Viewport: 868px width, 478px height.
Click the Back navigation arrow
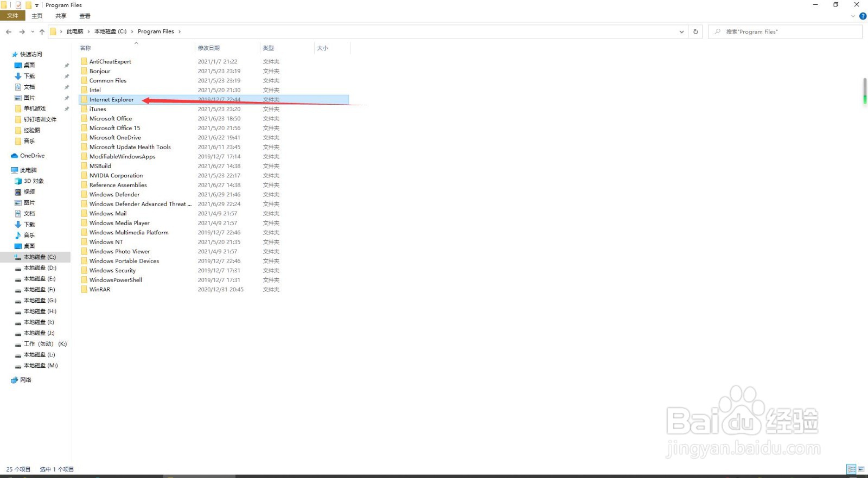point(9,32)
